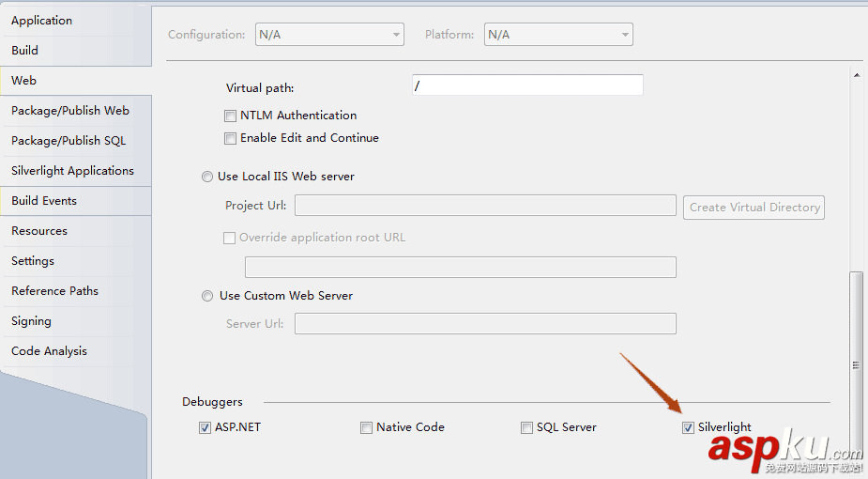Toggle the ASP.NET debugger checkbox
Viewport: 868px width, 479px height.
coord(206,428)
